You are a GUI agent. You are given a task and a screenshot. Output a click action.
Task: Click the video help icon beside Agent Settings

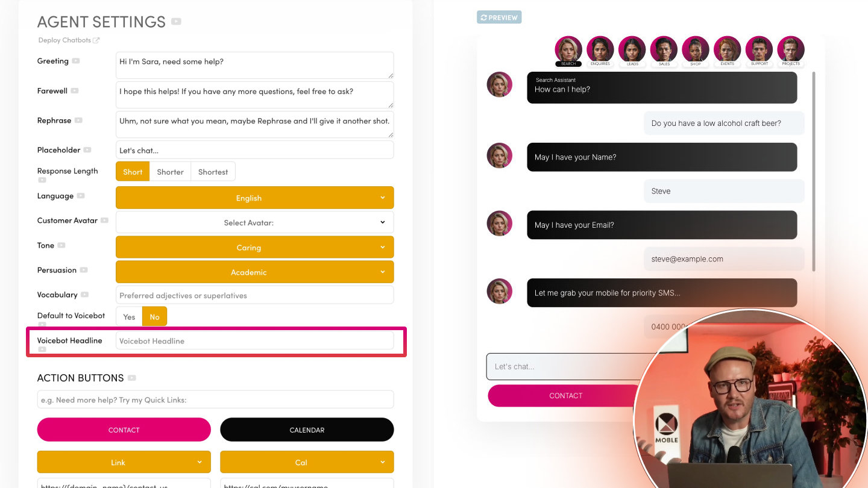(176, 22)
